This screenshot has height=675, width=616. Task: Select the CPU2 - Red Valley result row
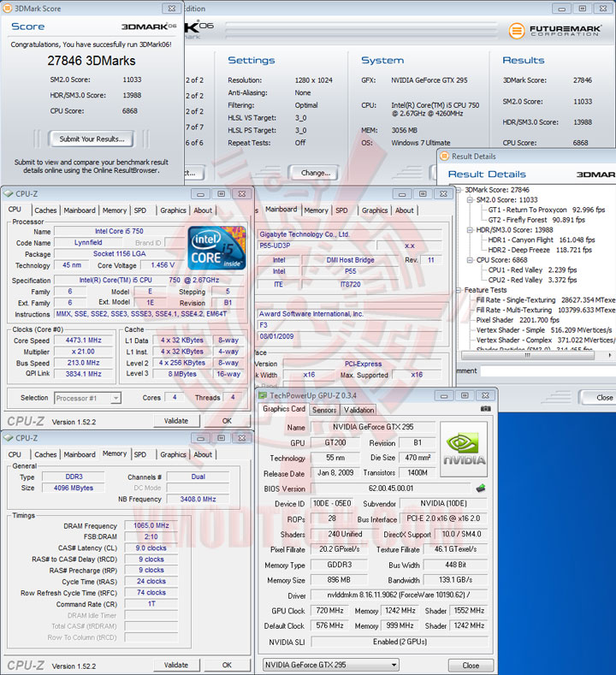[x=532, y=280]
